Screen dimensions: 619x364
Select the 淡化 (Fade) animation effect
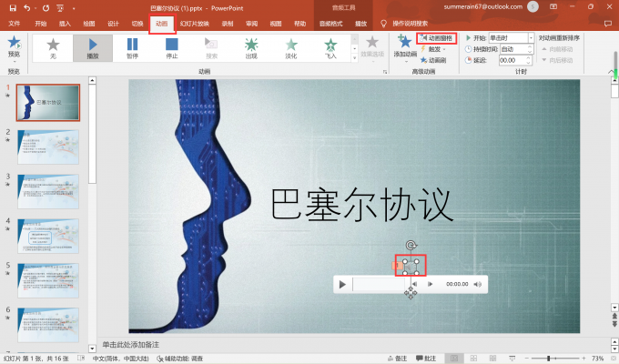pyautogui.click(x=291, y=48)
